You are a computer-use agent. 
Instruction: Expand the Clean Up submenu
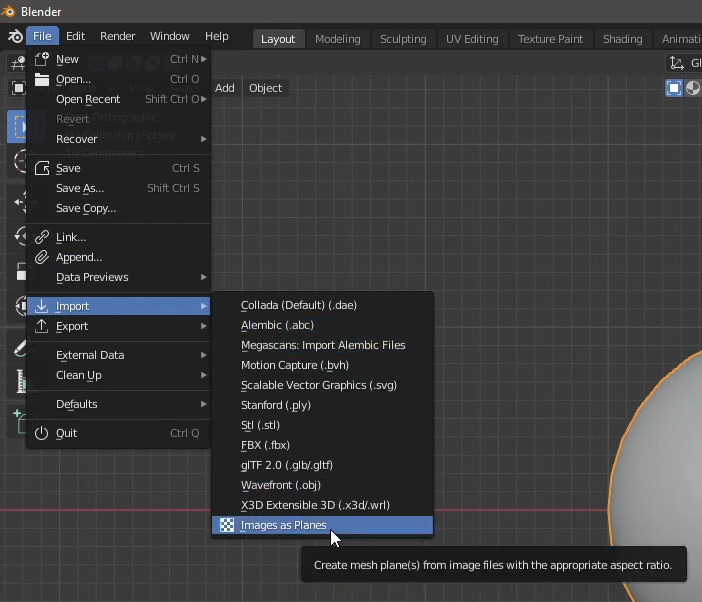[x=204, y=375]
